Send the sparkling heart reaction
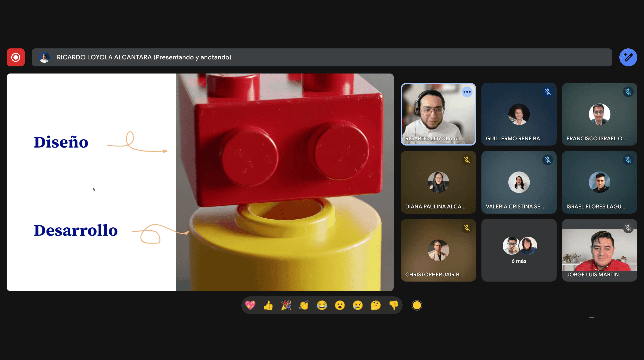This screenshot has height=360, width=644. (250, 305)
